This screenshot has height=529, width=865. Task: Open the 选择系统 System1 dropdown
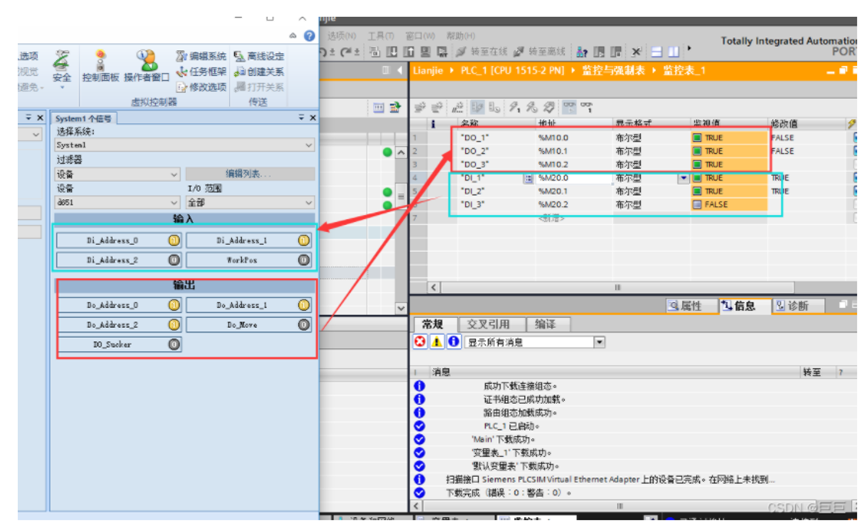click(185, 145)
